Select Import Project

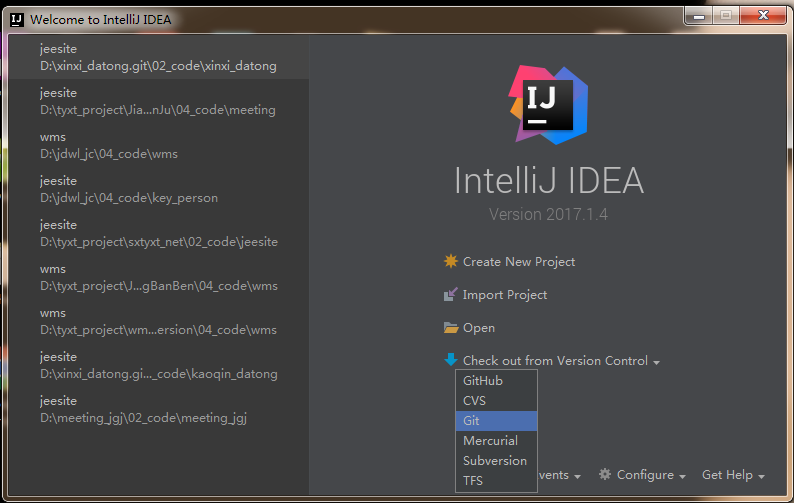point(504,295)
